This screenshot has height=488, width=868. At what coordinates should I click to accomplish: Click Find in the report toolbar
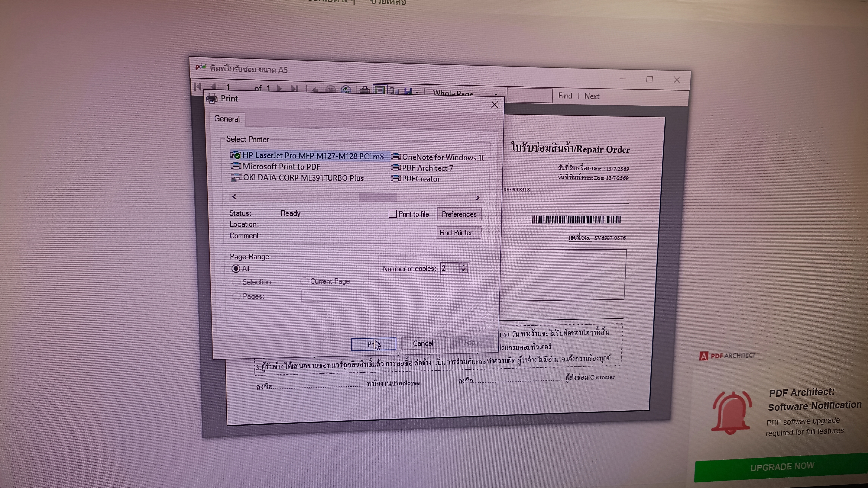point(565,96)
